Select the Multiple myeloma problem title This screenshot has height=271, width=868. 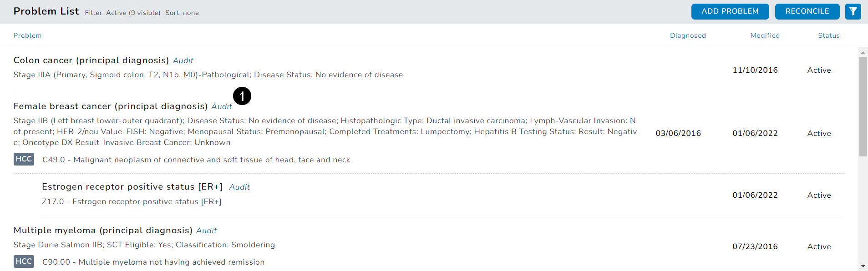[103, 231]
